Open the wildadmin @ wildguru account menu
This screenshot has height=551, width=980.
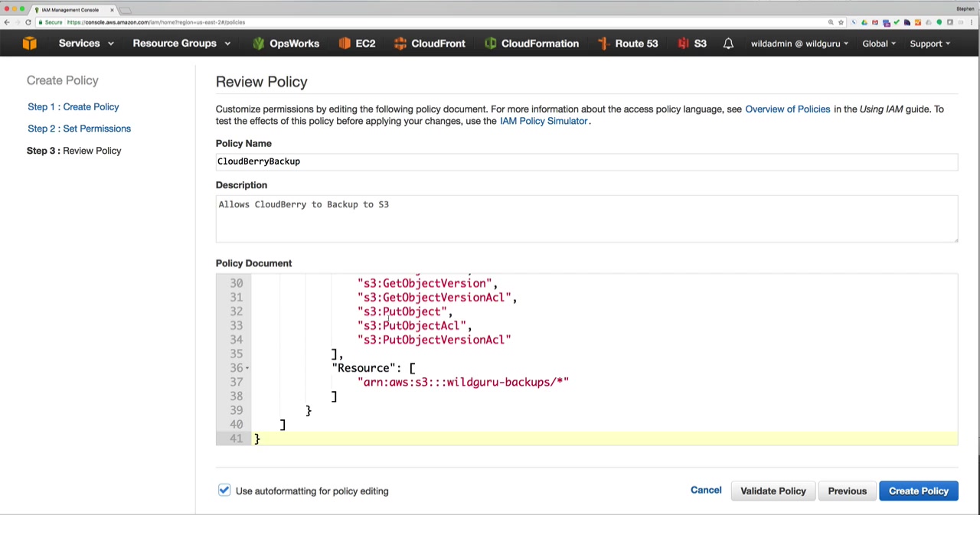point(799,44)
